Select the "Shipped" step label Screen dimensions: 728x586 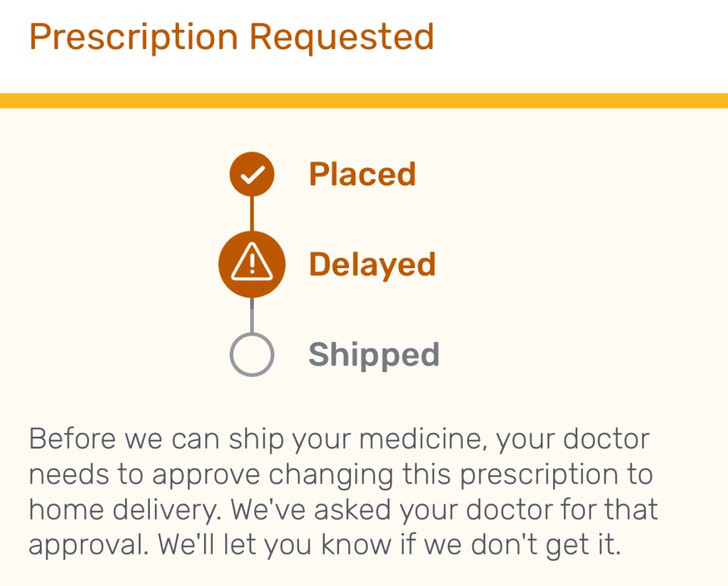[374, 354]
